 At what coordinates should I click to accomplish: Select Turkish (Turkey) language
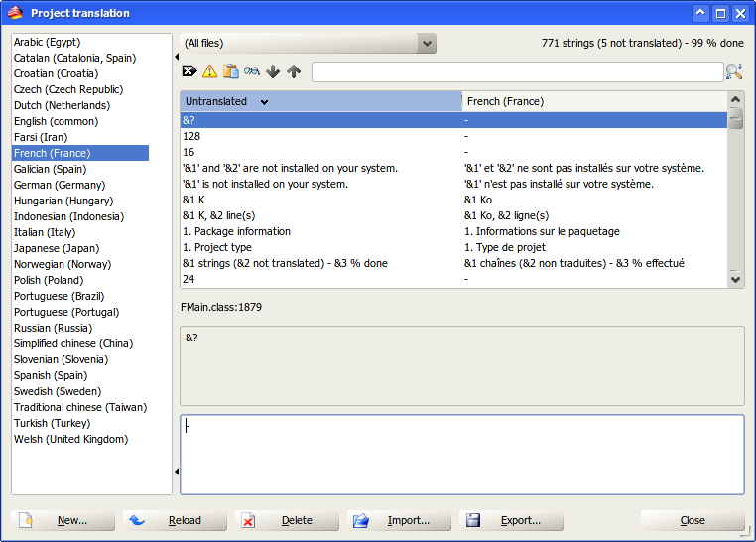click(52, 424)
